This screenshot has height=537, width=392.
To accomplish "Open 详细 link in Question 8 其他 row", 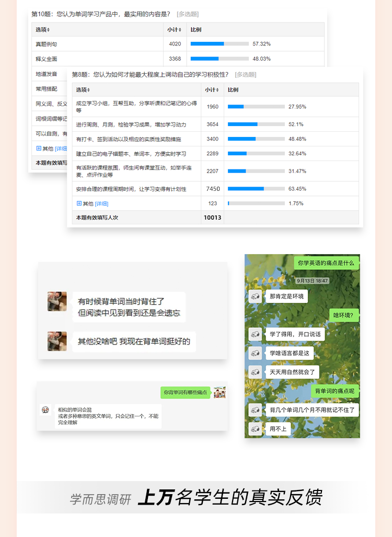I will [102, 204].
